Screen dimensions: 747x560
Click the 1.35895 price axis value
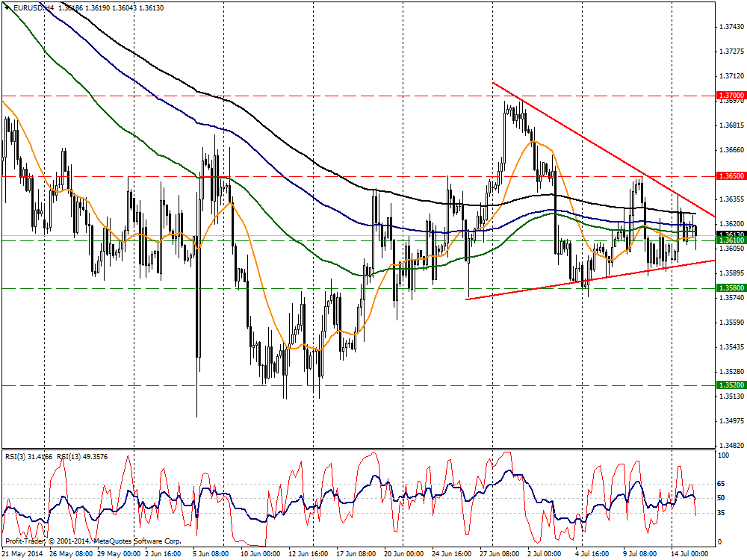[731, 273]
